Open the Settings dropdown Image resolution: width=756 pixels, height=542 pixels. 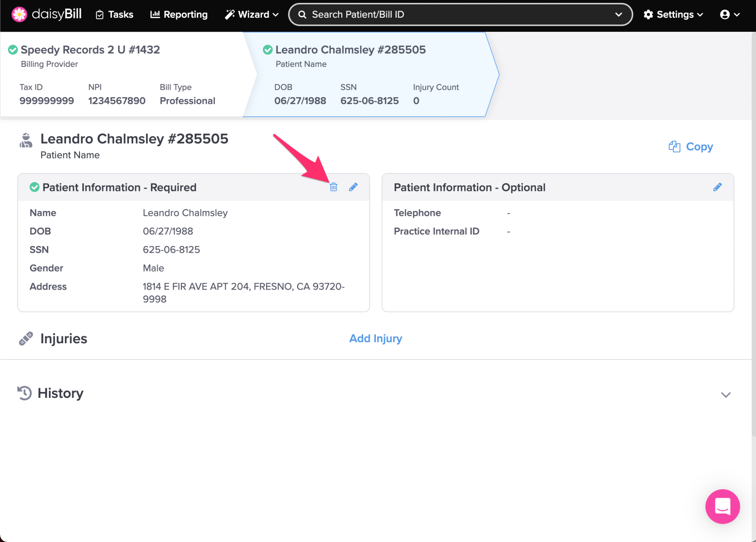673,14
